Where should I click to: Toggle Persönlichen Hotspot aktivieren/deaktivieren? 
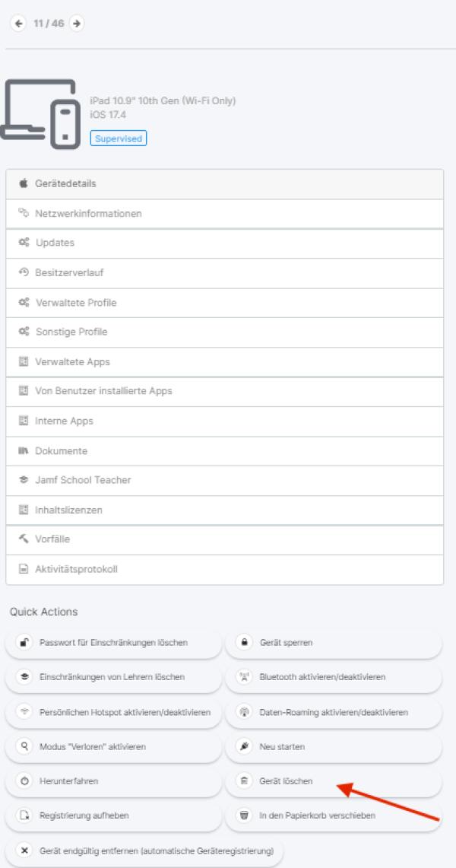click(x=114, y=712)
